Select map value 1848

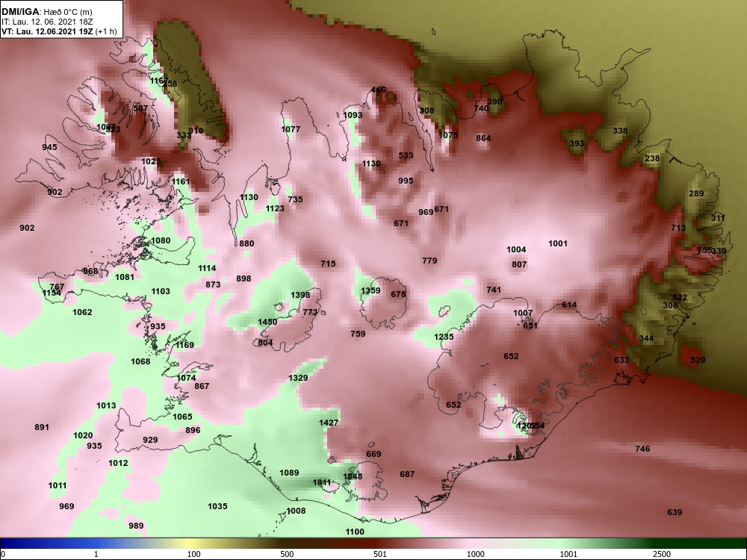tap(353, 476)
